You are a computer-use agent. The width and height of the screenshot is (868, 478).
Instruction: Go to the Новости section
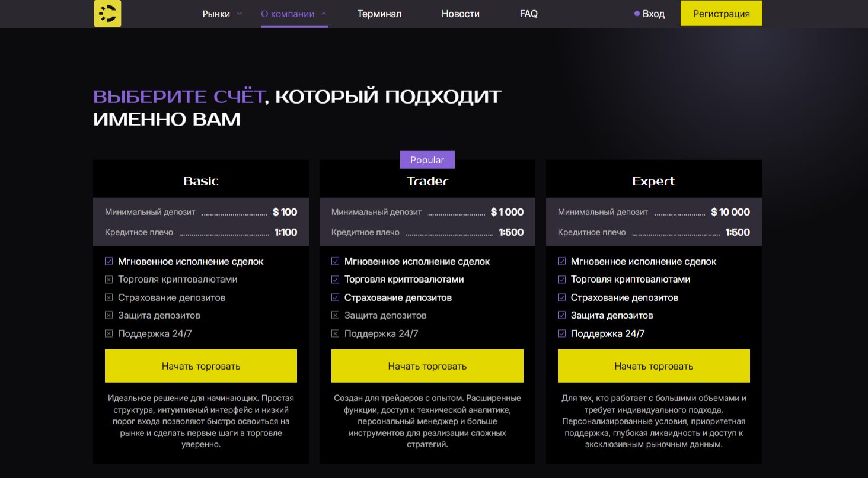[x=460, y=14]
